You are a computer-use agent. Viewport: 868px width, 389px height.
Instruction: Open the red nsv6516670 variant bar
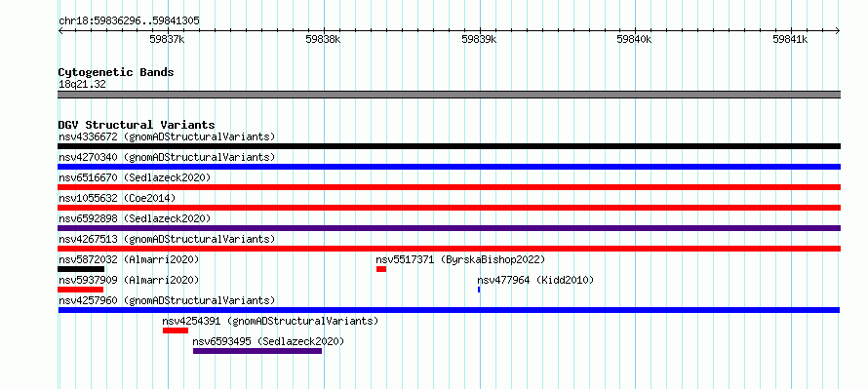tap(449, 187)
